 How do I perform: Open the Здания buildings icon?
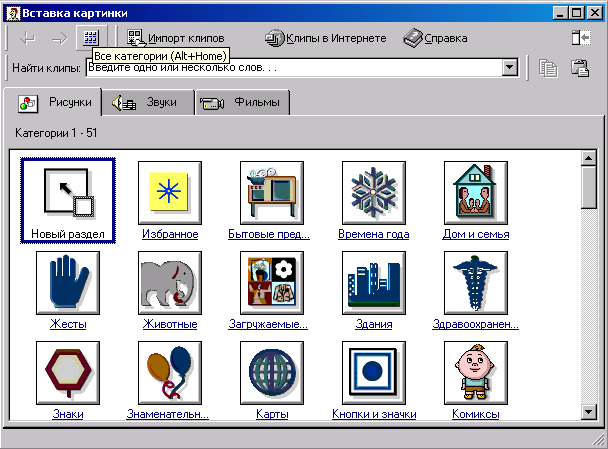click(374, 283)
